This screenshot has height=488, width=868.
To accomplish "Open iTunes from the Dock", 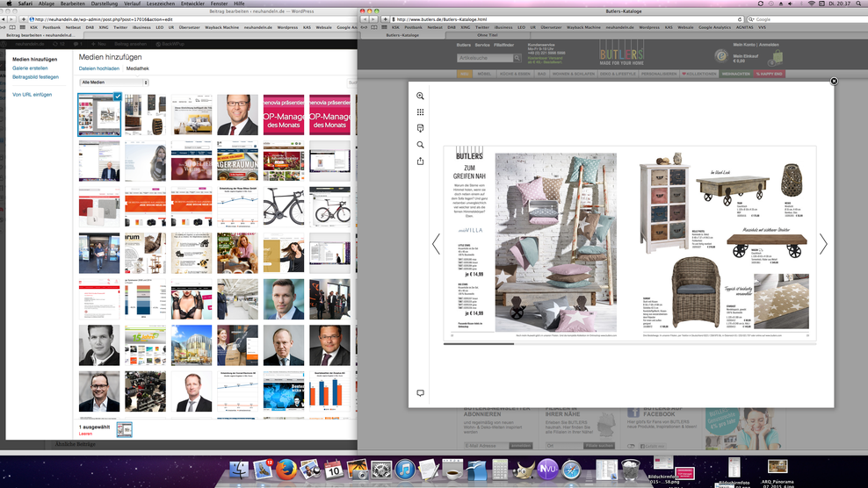I will 405,470.
